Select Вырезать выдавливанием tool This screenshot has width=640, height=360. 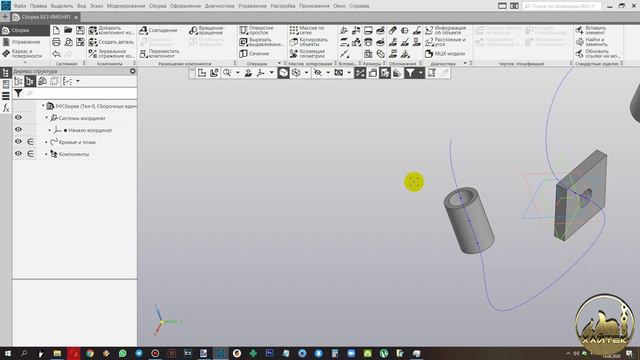click(261, 42)
